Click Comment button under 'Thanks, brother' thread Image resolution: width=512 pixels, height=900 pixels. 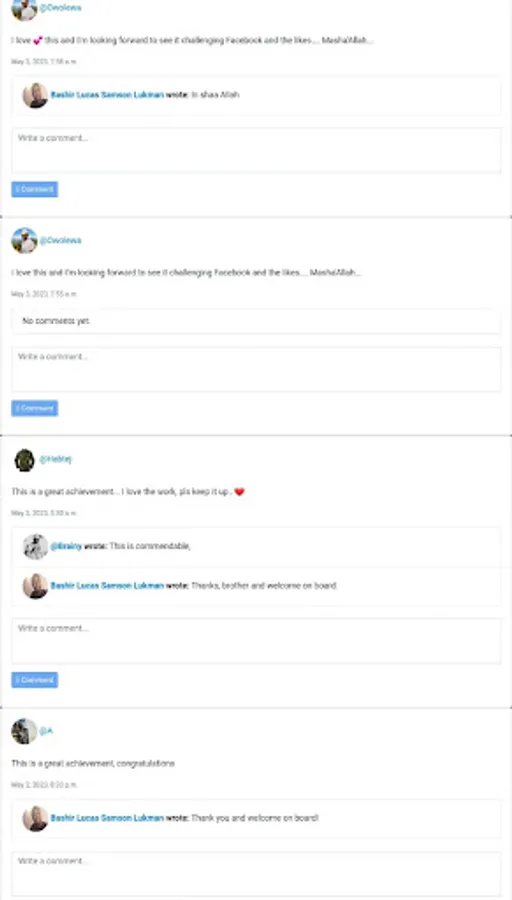(x=34, y=680)
